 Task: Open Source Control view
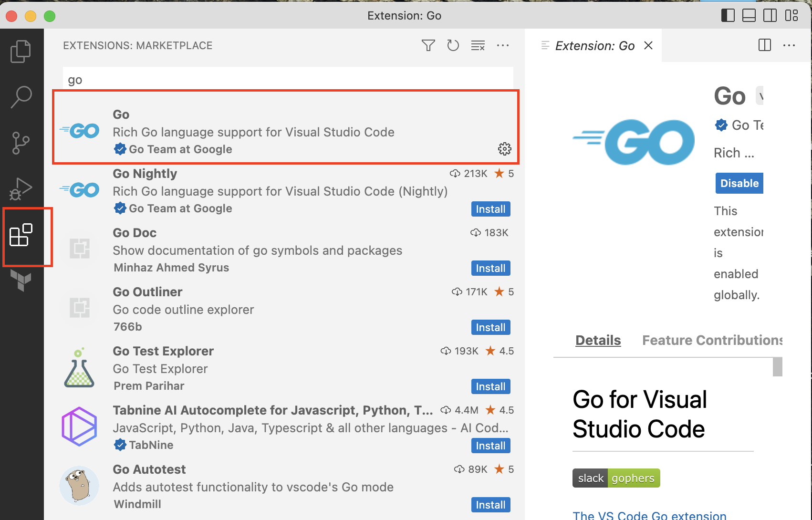point(21,143)
